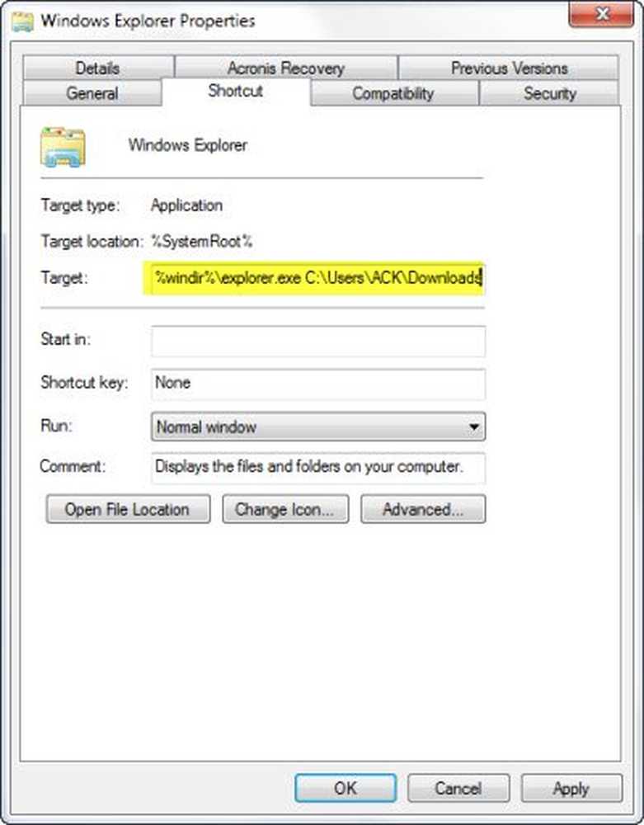
Task: Click the empty Start in field
Action: (x=318, y=341)
